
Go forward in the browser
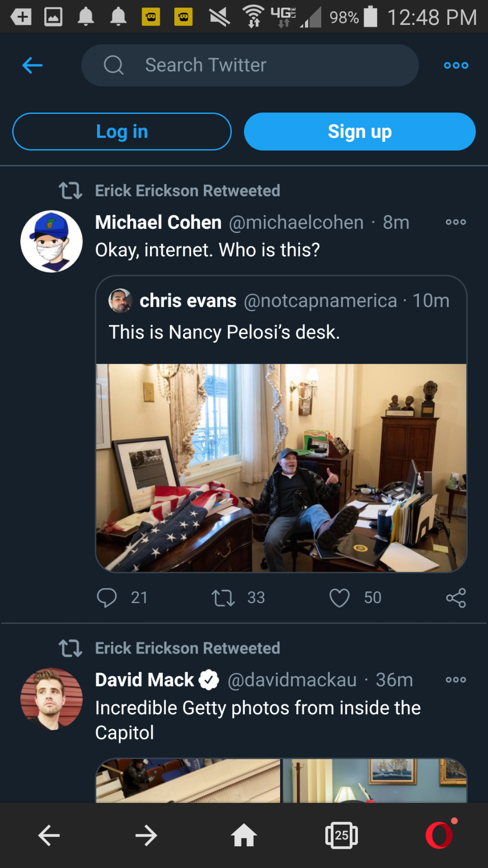pyautogui.click(x=146, y=835)
